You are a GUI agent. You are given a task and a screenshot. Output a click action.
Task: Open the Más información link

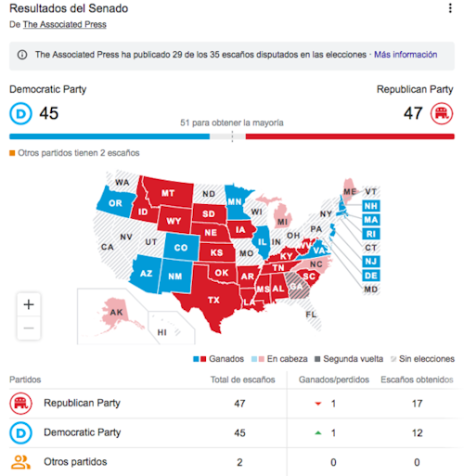(x=406, y=55)
